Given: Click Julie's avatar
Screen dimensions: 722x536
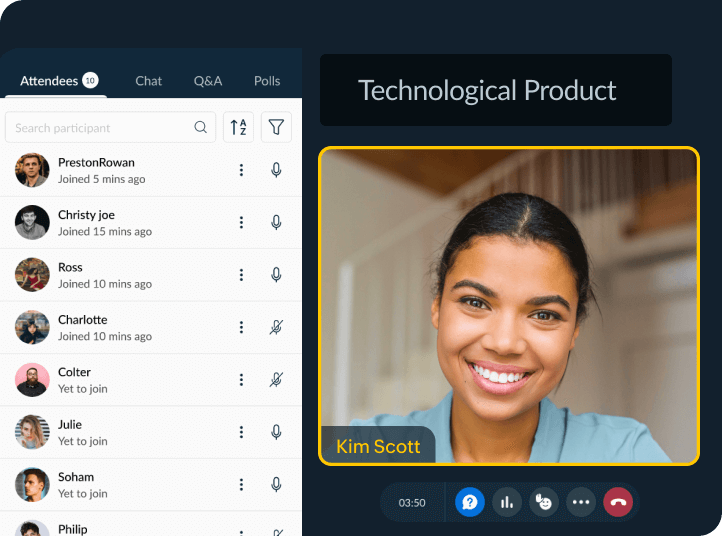Looking at the screenshot, I should (x=32, y=432).
